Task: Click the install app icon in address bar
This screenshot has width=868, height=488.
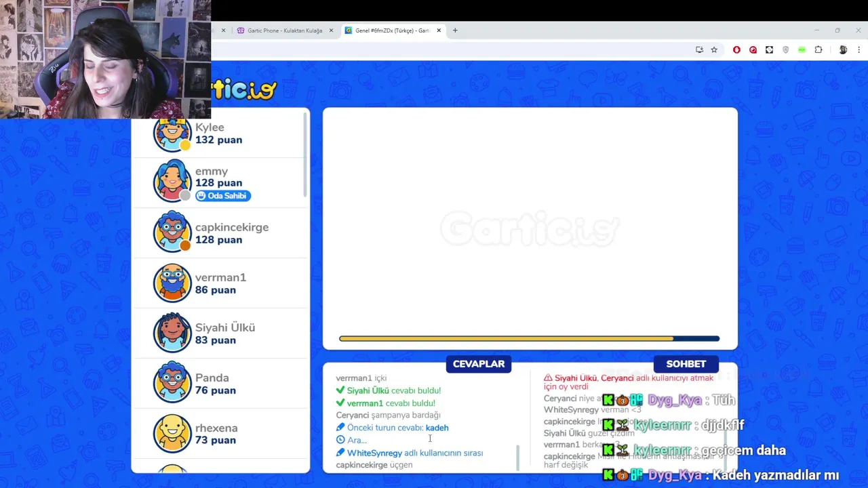Action: 699,49
